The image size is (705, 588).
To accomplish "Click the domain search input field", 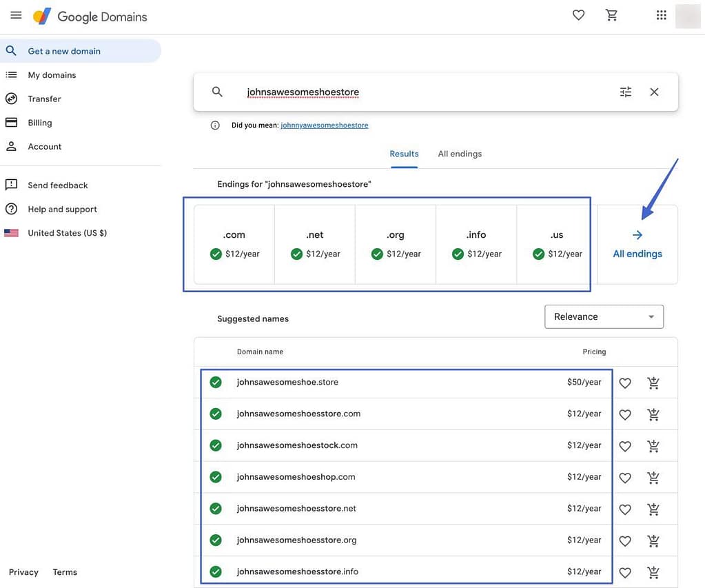I will (x=413, y=92).
